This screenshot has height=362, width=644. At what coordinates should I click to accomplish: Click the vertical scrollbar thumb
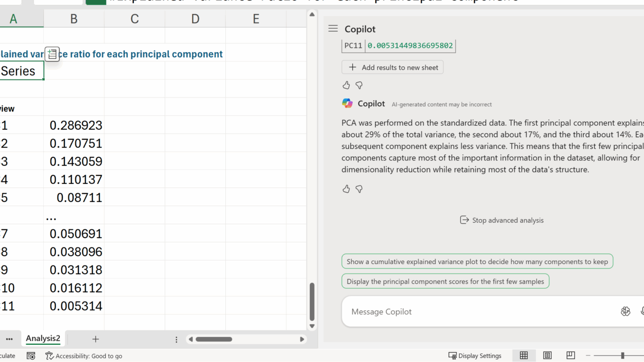312,302
